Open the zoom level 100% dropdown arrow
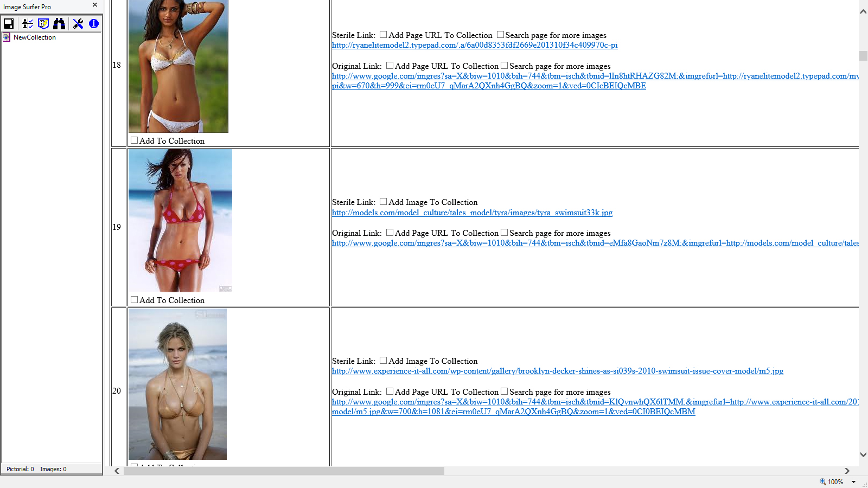This screenshot has height=488, width=868. (x=853, y=481)
